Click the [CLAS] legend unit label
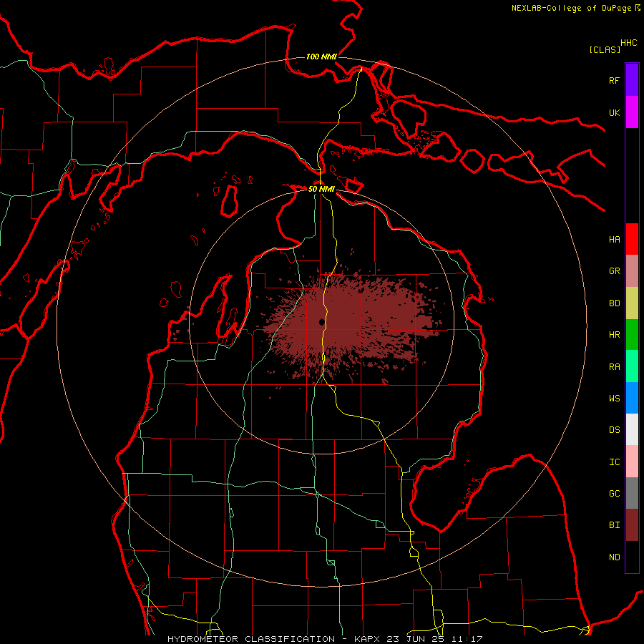Image resolution: width=644 pixels, height=644 pixels. [x=605, y=49]
